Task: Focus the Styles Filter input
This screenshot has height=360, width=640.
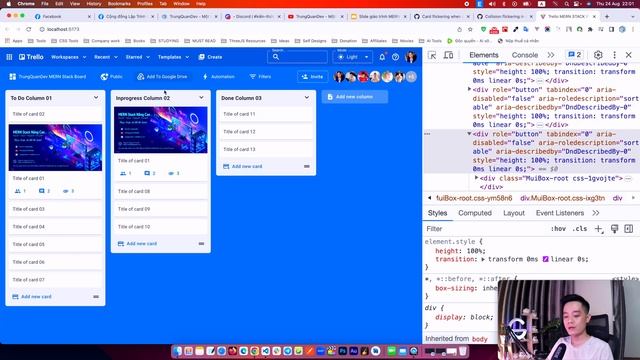Action: click(486, 229)
